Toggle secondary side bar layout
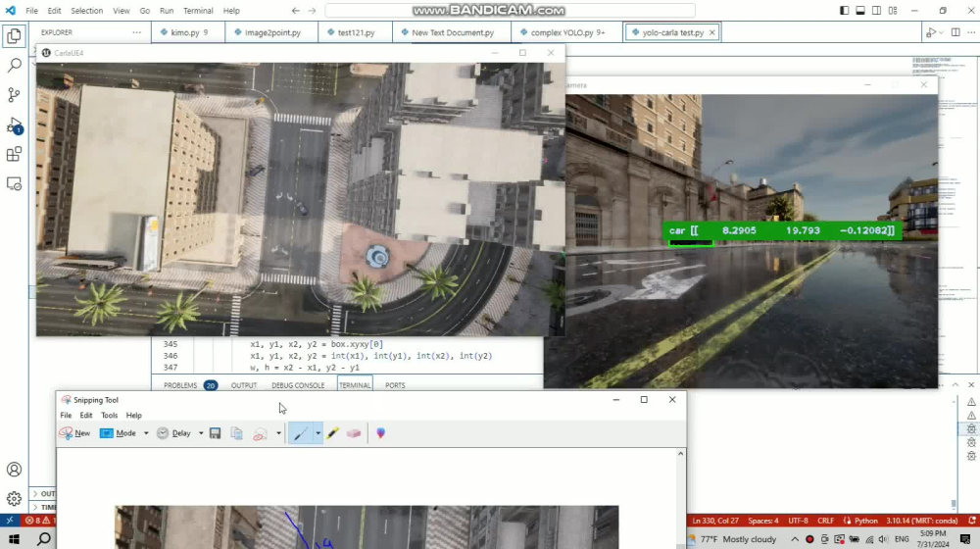Viewport: 980px width, 549px height. (x=877, y=11)
